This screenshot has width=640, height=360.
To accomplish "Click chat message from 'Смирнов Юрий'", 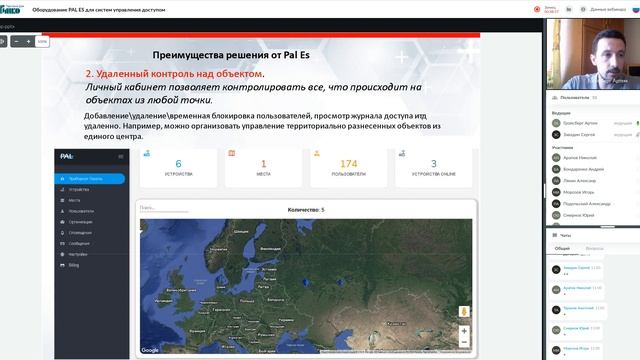I will click(x=576, y=330).
